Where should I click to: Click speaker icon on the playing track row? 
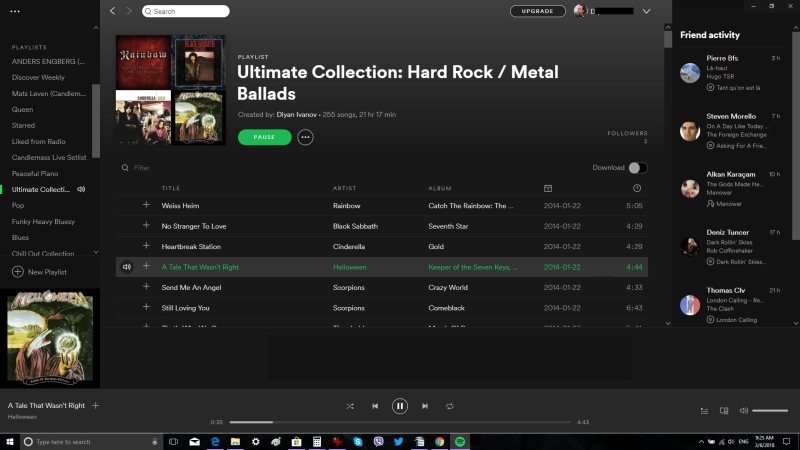tap(127, 266)
